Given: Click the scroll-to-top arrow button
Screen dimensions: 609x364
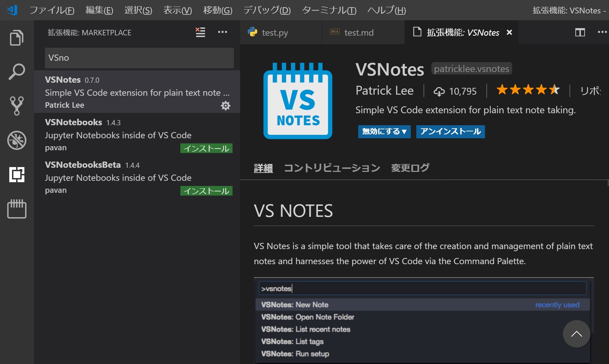Looking at the screenshot, I should pos(576,333).
